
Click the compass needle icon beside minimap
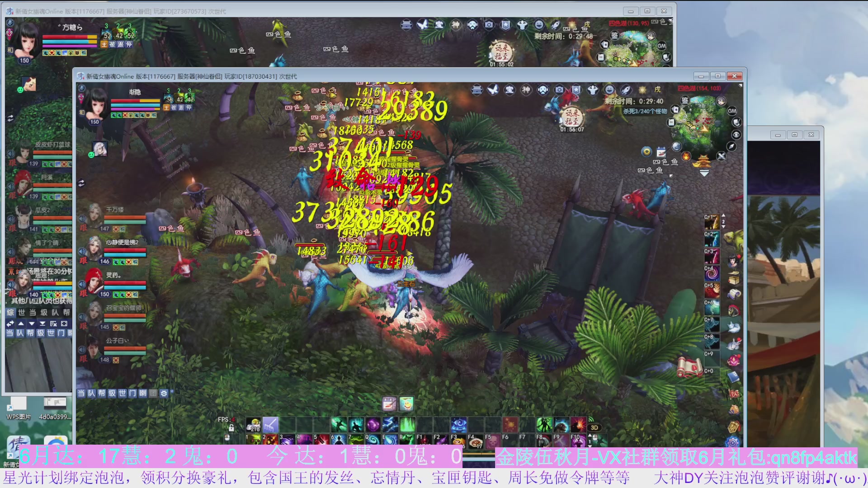pos(731,146)
